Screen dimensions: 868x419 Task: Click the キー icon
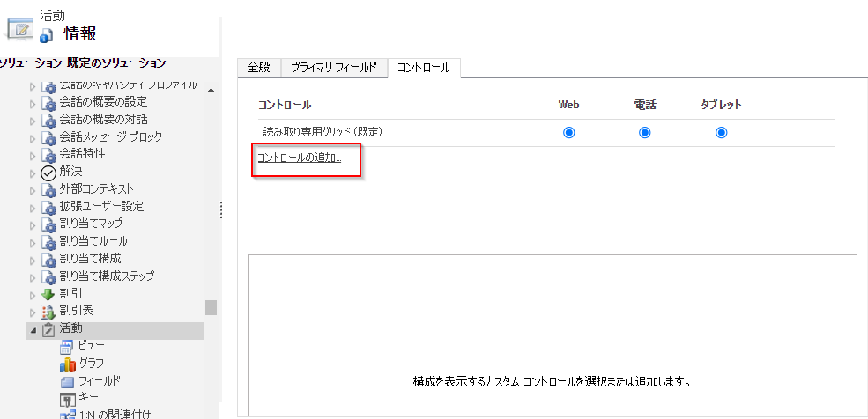click(66, 399)
